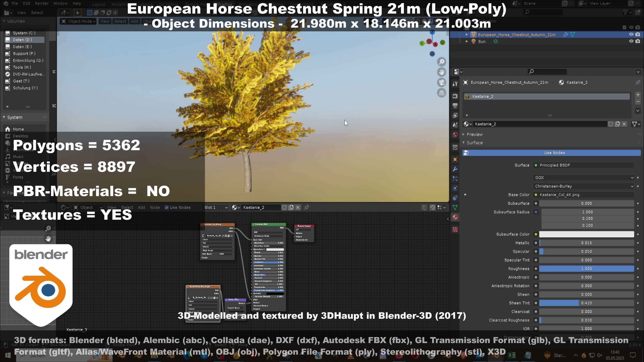Toggle node editor pin icon
This screenshot has width=644, height=362.
(x=307, y=207)
